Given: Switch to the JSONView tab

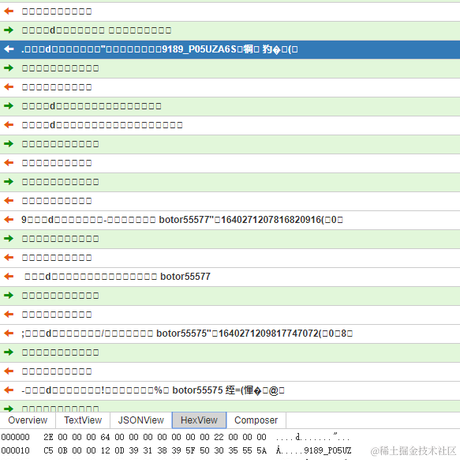Looking at the screenshot, I should (x=141, y=420).
